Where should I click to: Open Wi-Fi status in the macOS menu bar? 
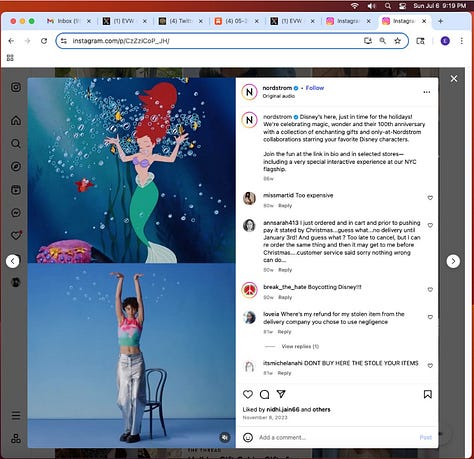[x=355, y=6]
